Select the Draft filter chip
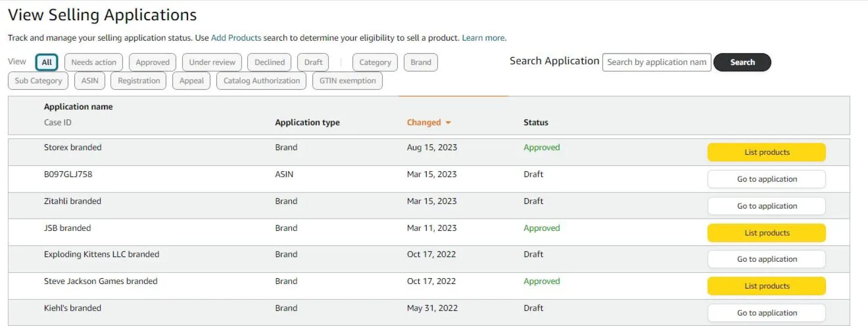The width and height of the screenshot is (868, 326). pyautogui.click(x=313, y=62)
